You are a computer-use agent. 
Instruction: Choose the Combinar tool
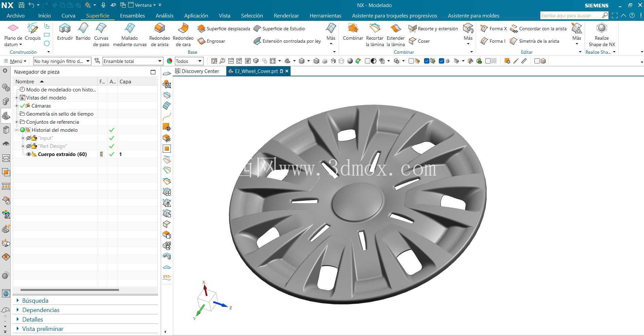[x=353, y=32]
